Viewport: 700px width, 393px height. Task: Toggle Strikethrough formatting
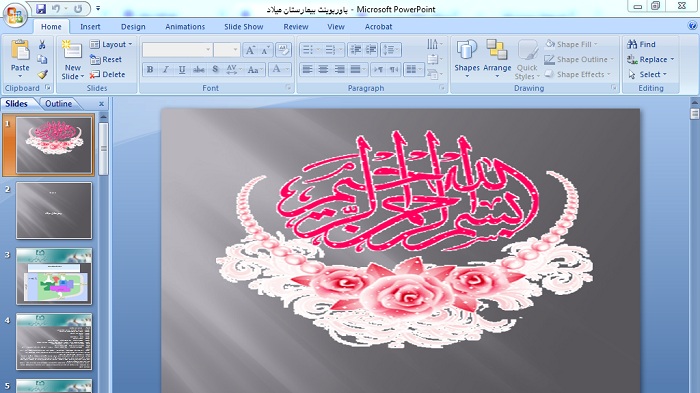tap(199, 69)
